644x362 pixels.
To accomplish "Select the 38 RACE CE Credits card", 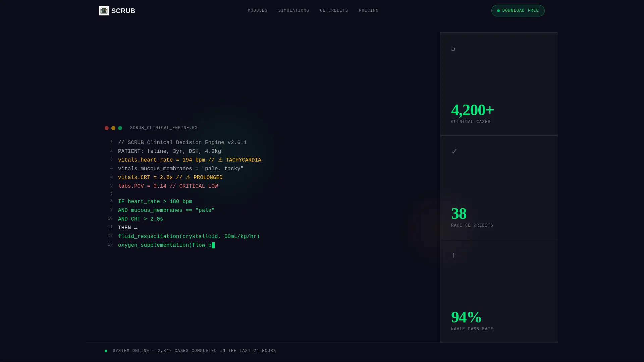I will pyautogui.click(x=499, y=188).
